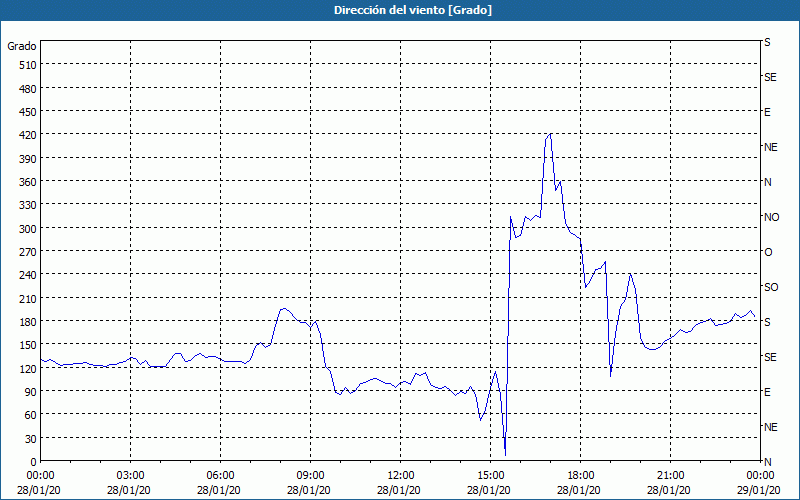Select the 270 degree axis label

click(29, 252)
